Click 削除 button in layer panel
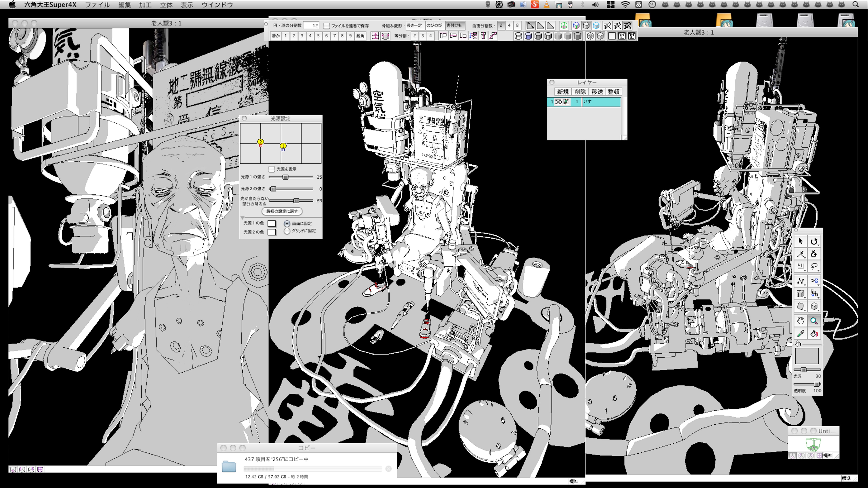 pyautogui.click(x=580, y=92)
